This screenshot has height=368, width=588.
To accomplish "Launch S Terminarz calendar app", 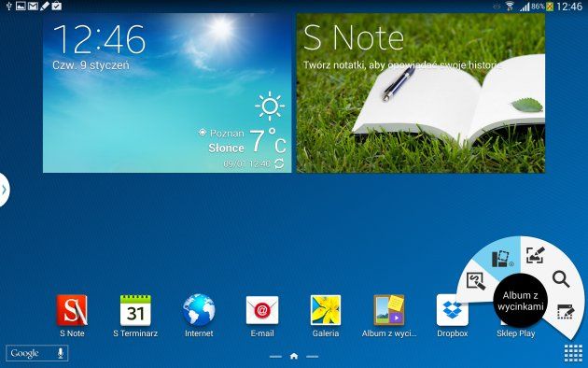I will click(x=135, y=310).
